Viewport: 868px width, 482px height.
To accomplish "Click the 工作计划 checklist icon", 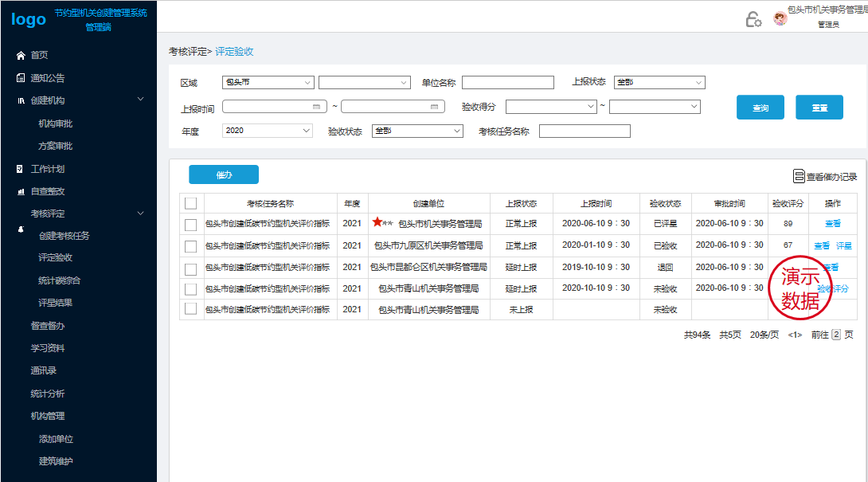I will (21, 169).
